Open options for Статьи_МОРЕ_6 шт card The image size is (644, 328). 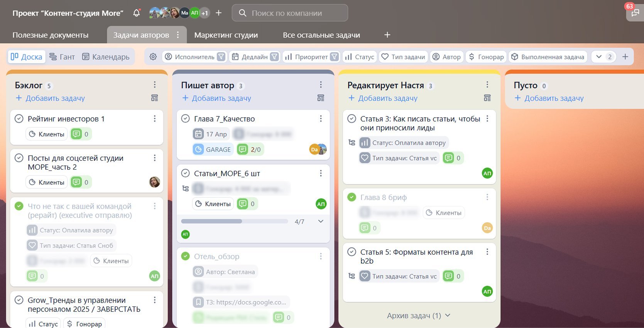click(x=321, y=173)
